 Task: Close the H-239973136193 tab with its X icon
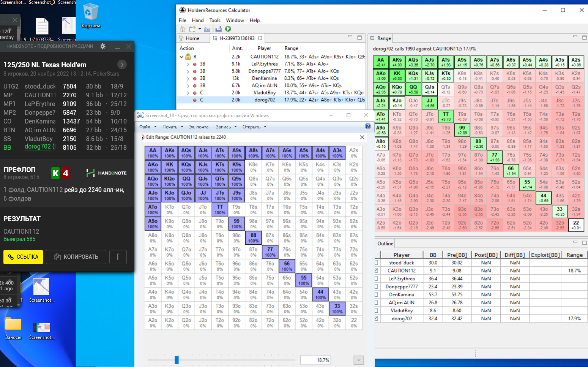(260, 38)
